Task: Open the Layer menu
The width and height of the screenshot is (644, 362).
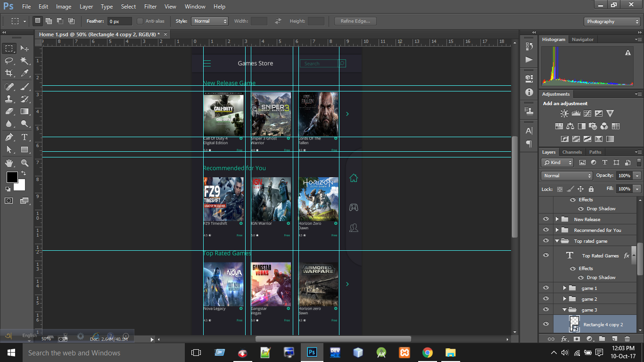Action: point(86,7)
